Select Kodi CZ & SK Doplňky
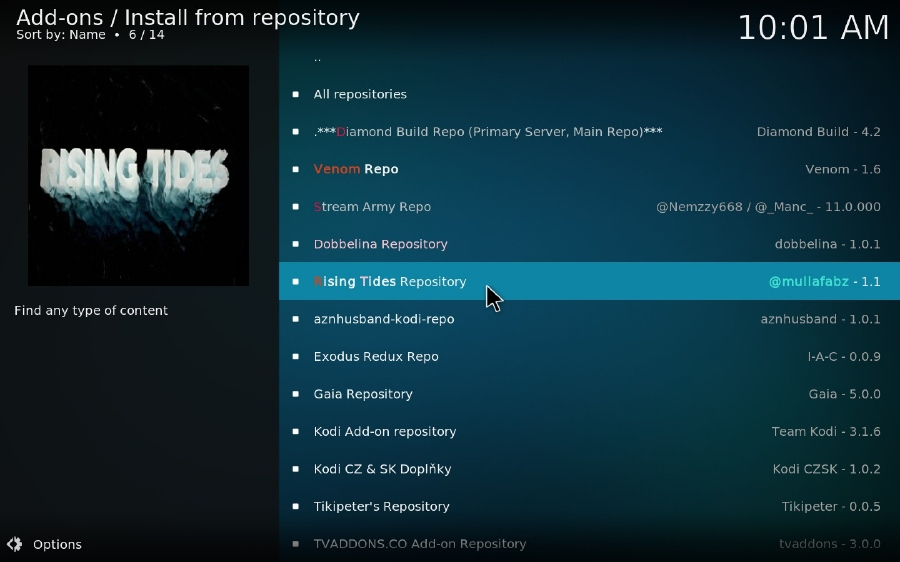Screen dimensions: 900x562 (x=589, y=469)
